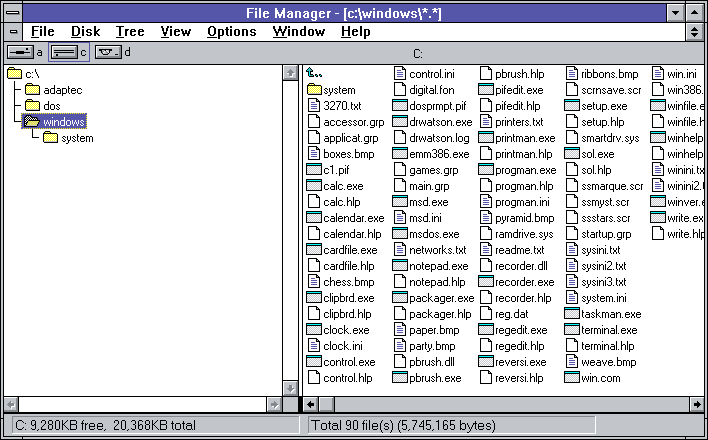Viewport: 708px width, 440px height.
Task: Select notepad.exe program icon
Action: point(400,265)
